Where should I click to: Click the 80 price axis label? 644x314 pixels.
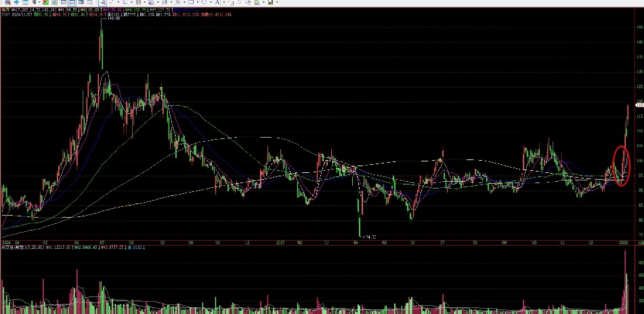pyautogui.click(x=640, y=220)
